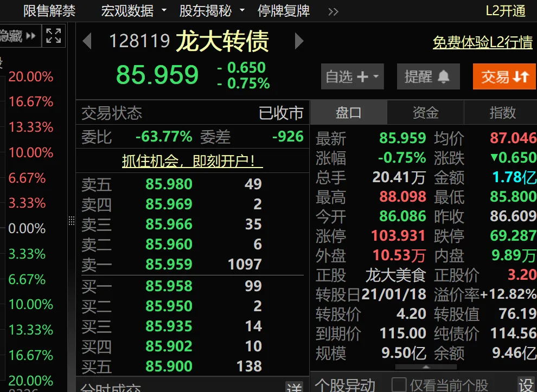This screenshot has height=392, width=537.
Task: Select the 卖五 price 85.980
Action: [169, 184]
